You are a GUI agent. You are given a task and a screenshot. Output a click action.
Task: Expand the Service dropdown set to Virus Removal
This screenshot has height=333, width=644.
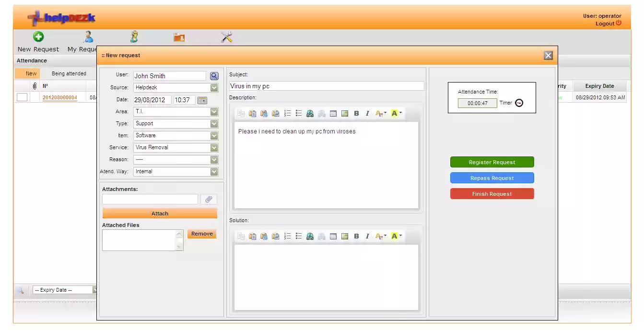point(214,147)
